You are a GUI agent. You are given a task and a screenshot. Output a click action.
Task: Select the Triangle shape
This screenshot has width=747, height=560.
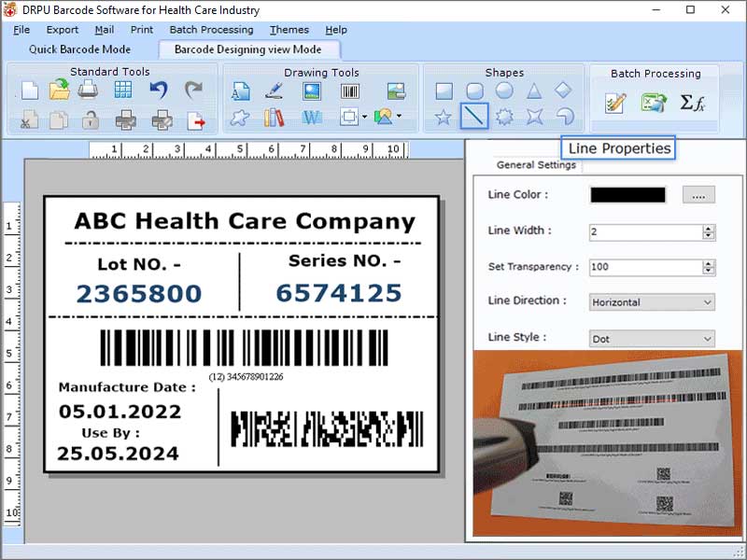click(534, 91)
